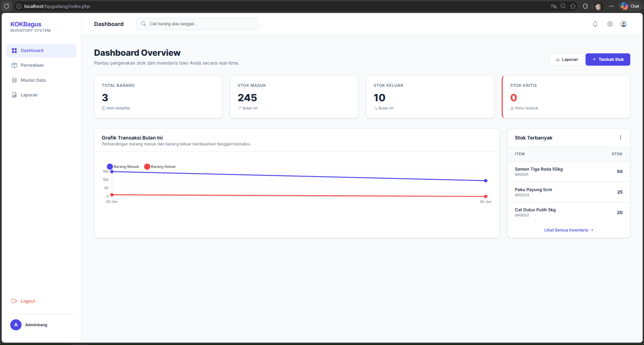Open settings gear icon in header
644x345 pixels.
tap(610, 24)
